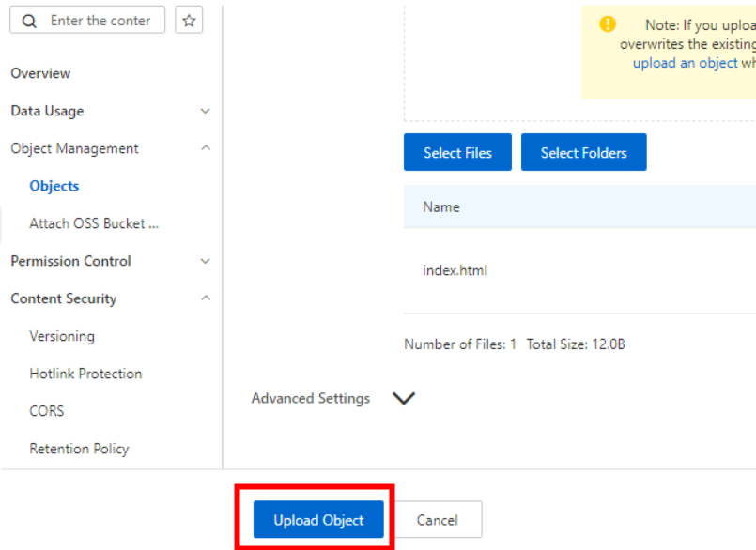Click the Select Folders button

583,151
